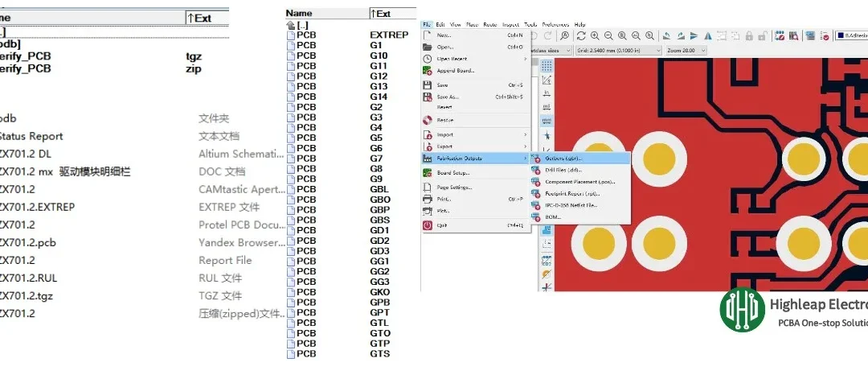Screen dimensions: 868x375
Task: Click the open padlock Unlock icon
Action: point(762,36)
